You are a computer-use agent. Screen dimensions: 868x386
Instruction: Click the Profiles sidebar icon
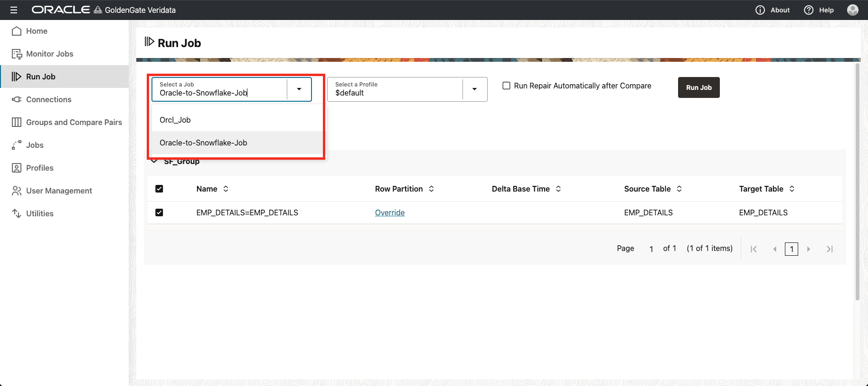(17, 168)
